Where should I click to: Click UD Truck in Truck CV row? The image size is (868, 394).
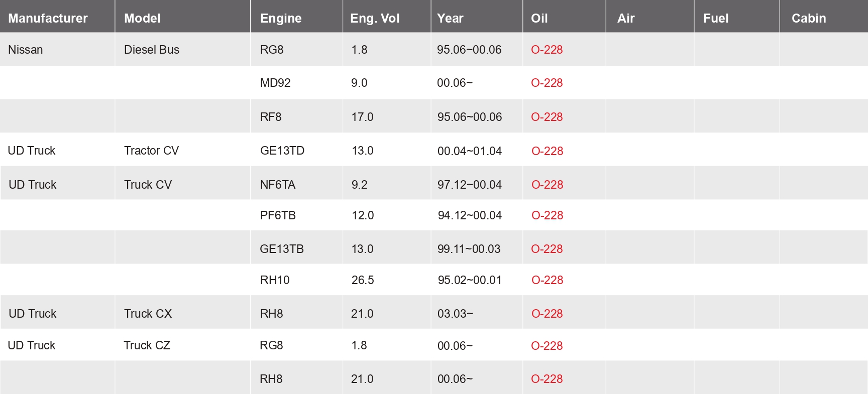coord(33,185)
